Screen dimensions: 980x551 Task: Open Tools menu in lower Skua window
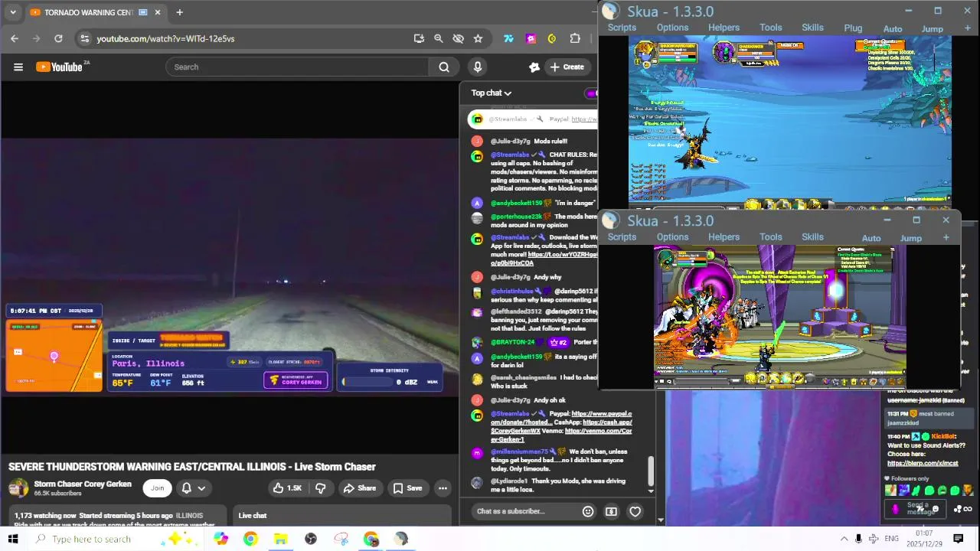(x=770, y=237)
